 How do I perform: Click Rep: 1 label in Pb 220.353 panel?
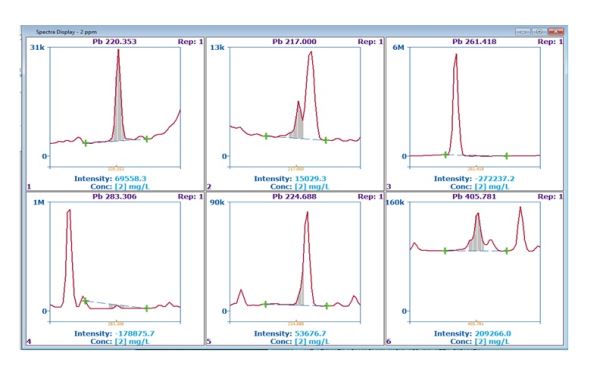pyautogui.click(x=190, y=41)
